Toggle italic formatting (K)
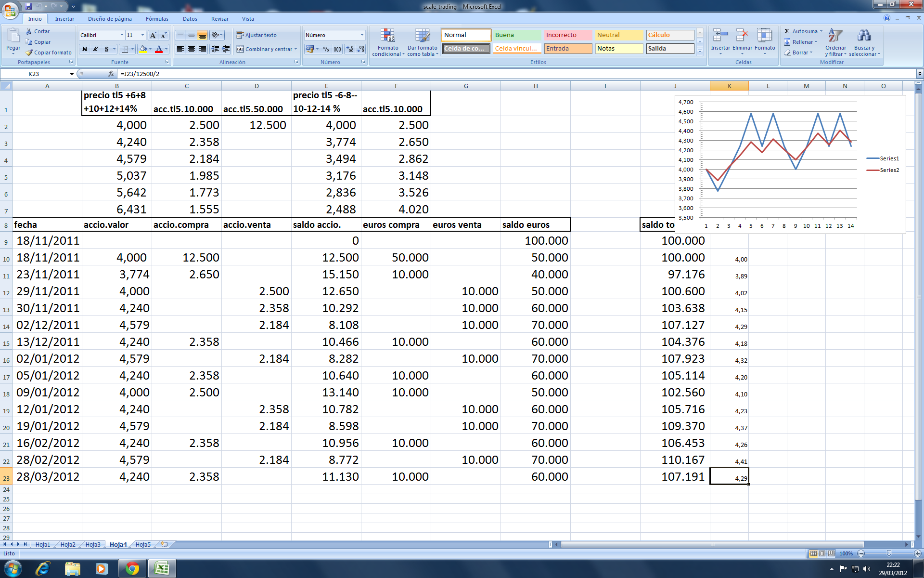924x578 pixels. [x=95, y=49]
